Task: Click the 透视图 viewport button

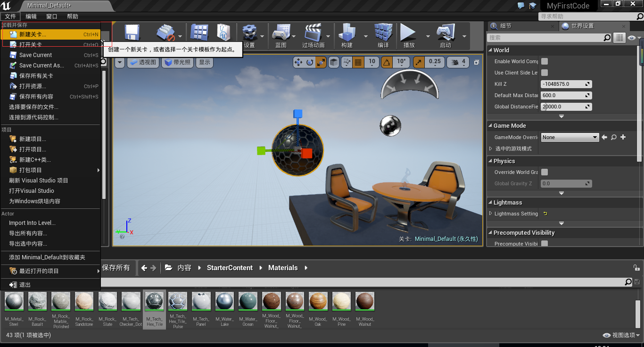Action: (x=142, y=62)
